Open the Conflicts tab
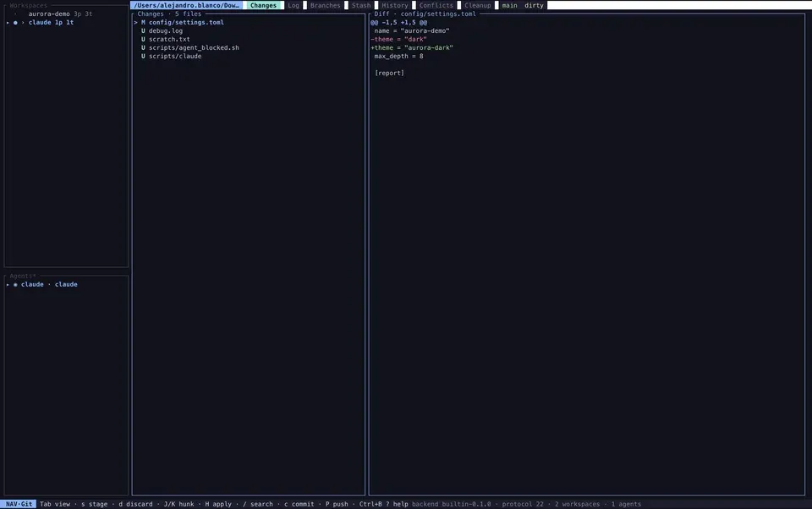The width and height of the screenshot is (812, 509). click(436, 5)
